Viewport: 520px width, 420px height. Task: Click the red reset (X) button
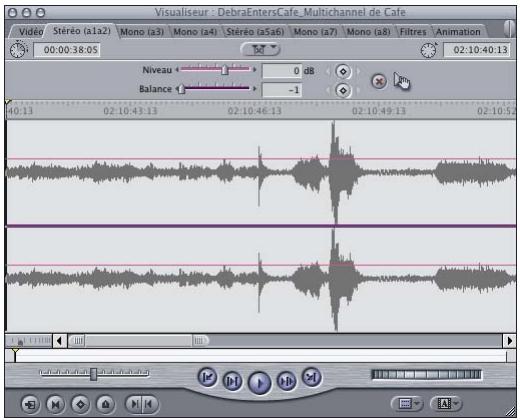pos(379,81)
